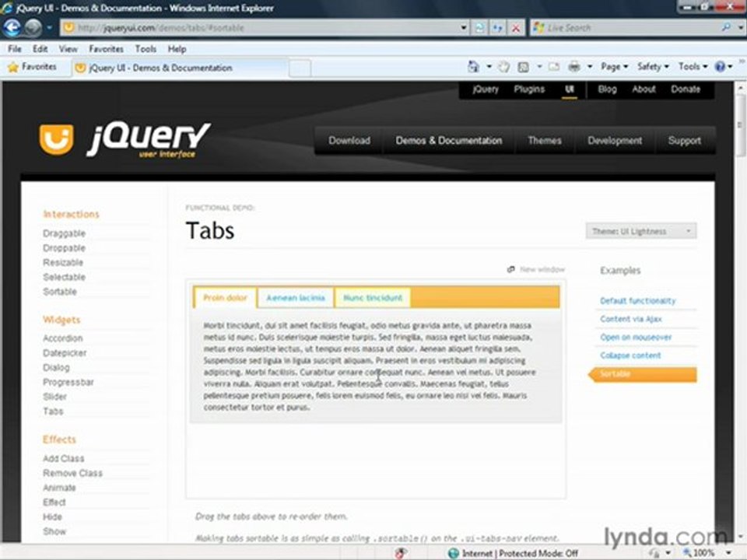Select the Nunc tincidunt tab
The width and height of the screenshot is (747, 560).
tap(373, 298)
